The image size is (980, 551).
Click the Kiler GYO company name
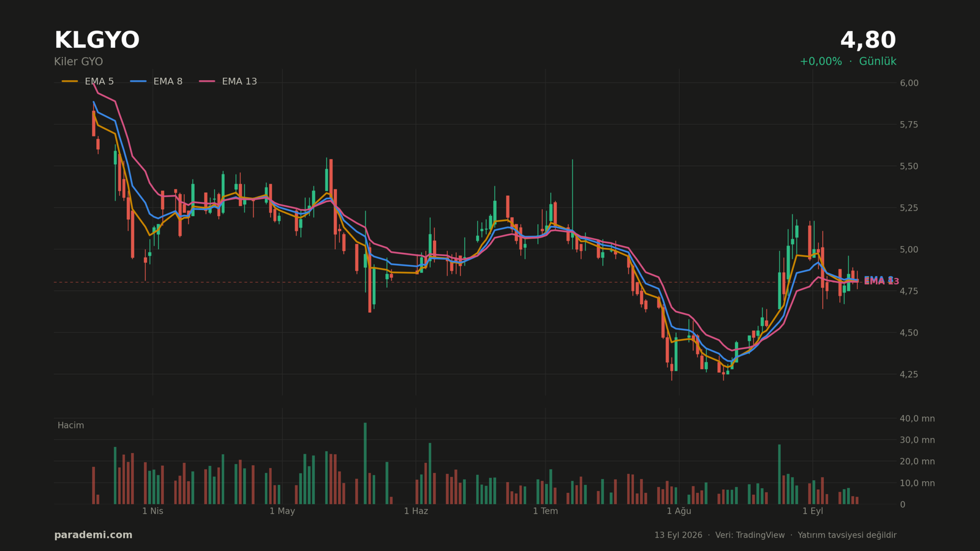tap(78, 62)
